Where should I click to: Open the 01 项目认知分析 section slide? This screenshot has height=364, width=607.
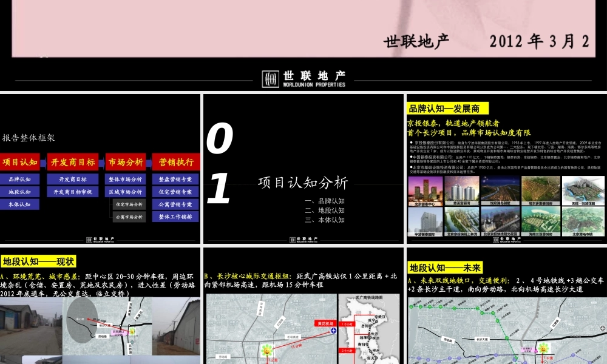(303, 169)
